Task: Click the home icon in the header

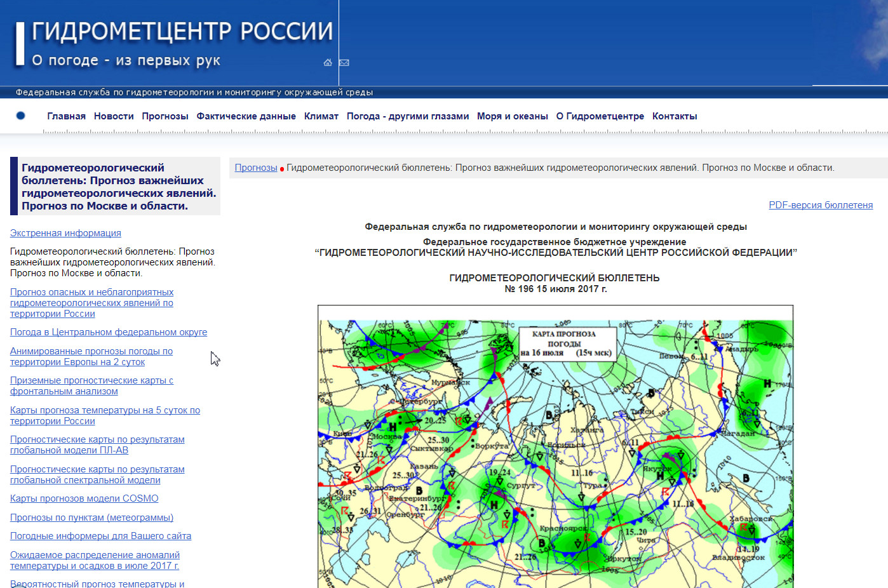Action: pyautogui.click(x=328, y=62)
